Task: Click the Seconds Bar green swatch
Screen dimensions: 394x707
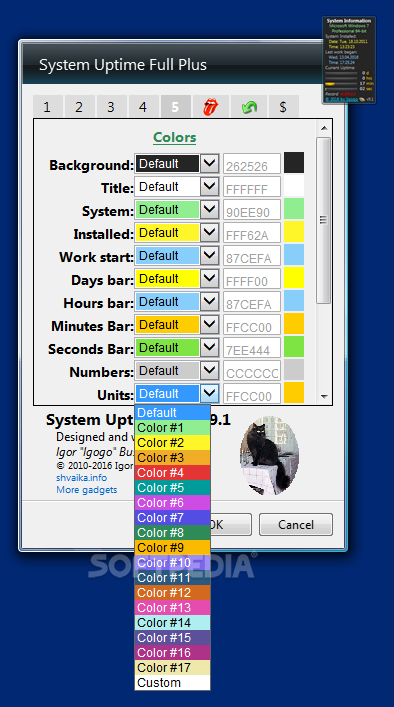Action: (x=294, y=346)
